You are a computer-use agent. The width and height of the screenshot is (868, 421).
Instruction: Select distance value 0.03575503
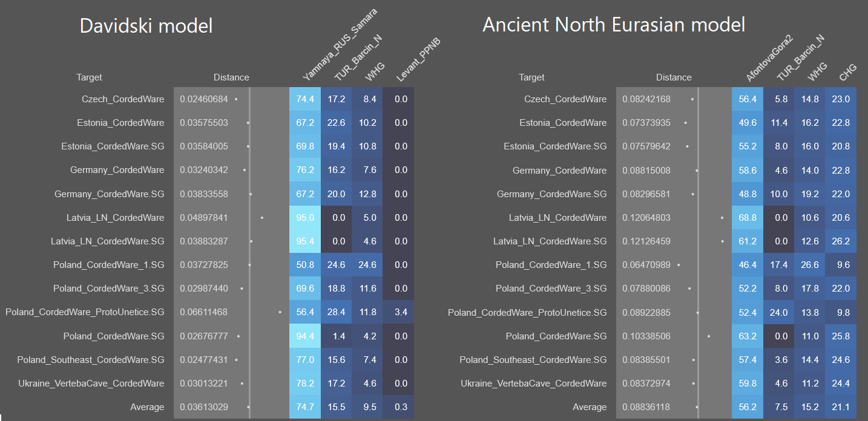204,123
